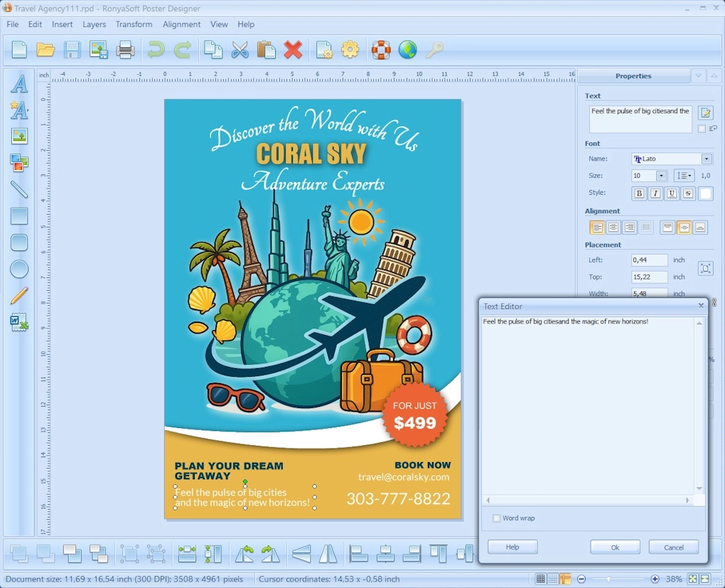This screenshot has width=725, height=588.
Task: Toggle Bold font style
Action: click(x=639, y=193)
